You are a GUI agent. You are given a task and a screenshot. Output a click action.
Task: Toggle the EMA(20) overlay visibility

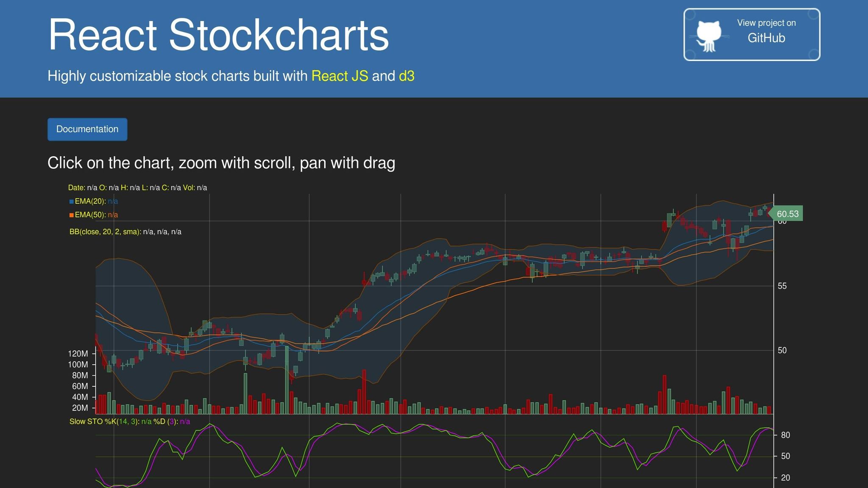click(x=89, y=201)
